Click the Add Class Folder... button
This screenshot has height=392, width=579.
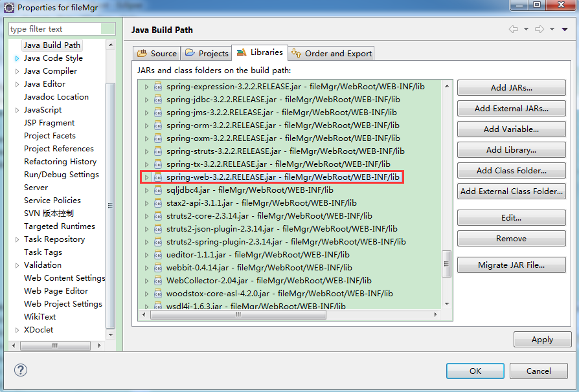point(512,170)
